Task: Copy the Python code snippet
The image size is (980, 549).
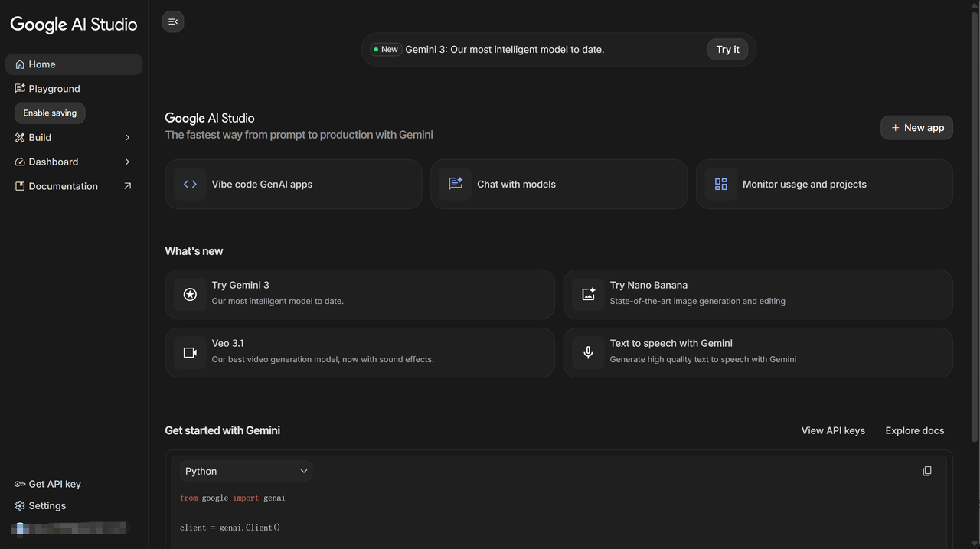Action: [x=926, y=471]
